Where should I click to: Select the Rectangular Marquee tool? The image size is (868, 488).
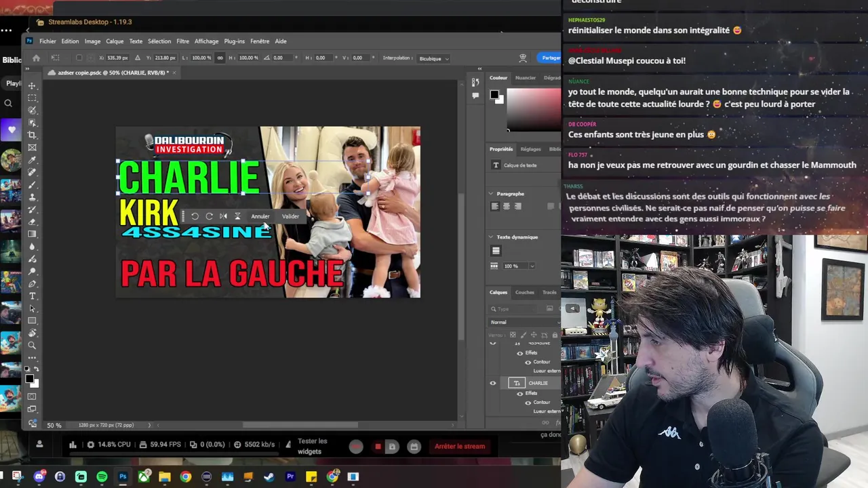pos(32,98)
